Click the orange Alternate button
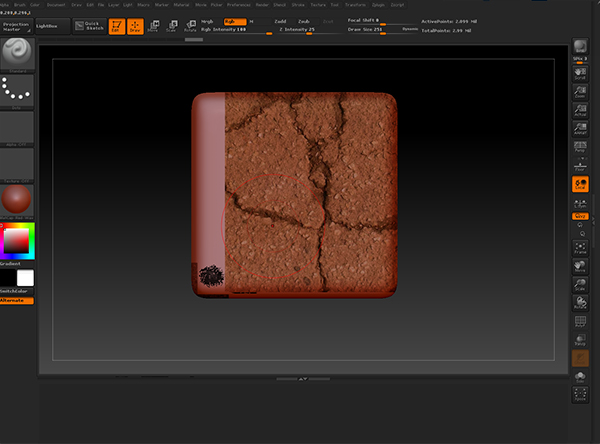The width and height of the screenshot is (600, 444). pyautogui.click(x=17, y=301)
